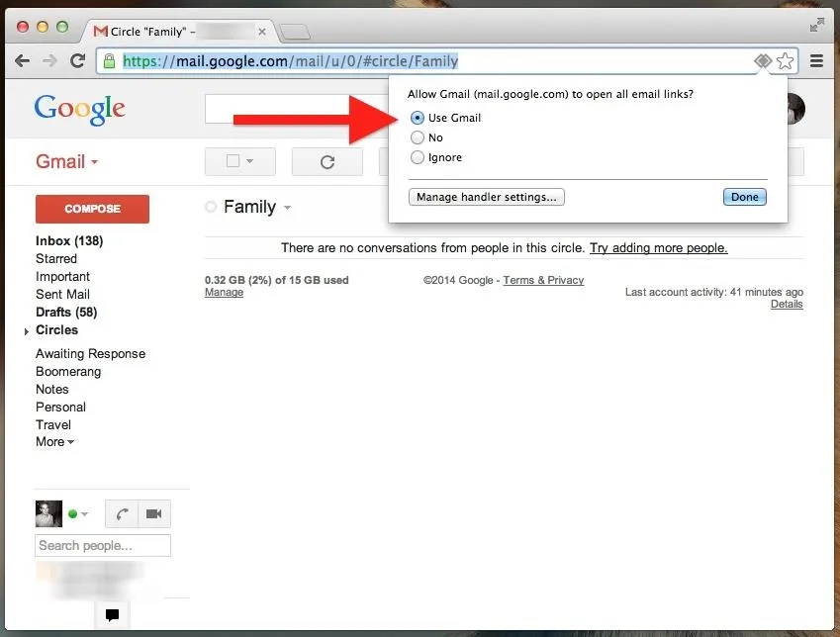Open the Important folder
Screen dimensions: 840x637
62,276
